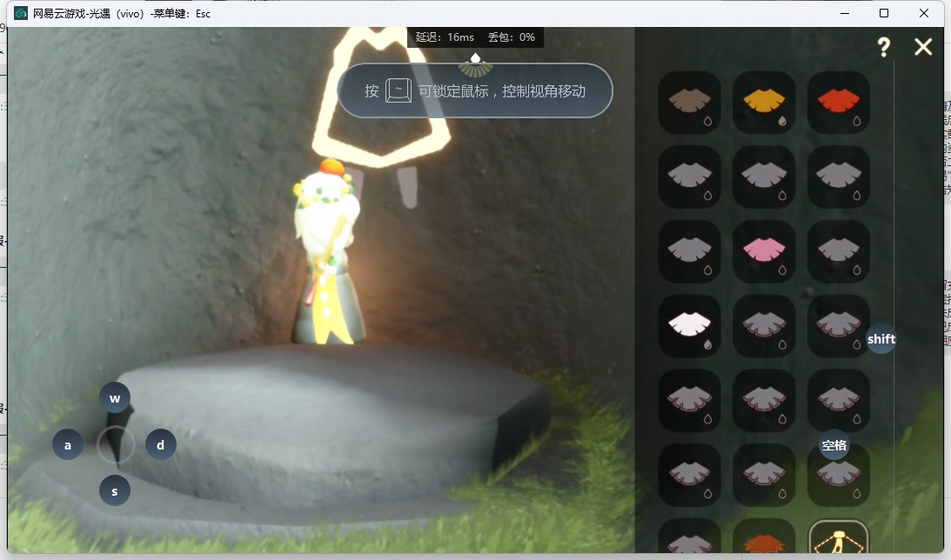The image size is (951, 560).
Task: Click the 空格 key badge
Action: tap(834, 445)
